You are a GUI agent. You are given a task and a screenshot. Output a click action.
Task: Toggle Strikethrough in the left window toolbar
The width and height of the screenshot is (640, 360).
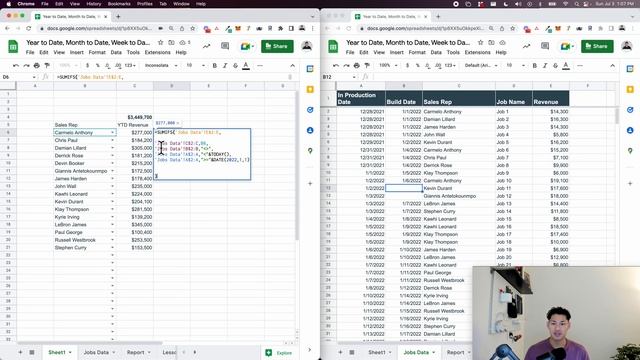tap(236, 65)
